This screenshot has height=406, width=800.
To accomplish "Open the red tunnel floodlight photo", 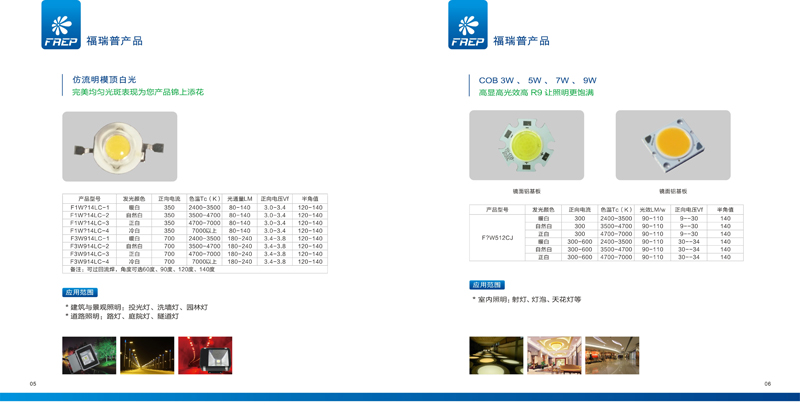I will tap(204, 355).
